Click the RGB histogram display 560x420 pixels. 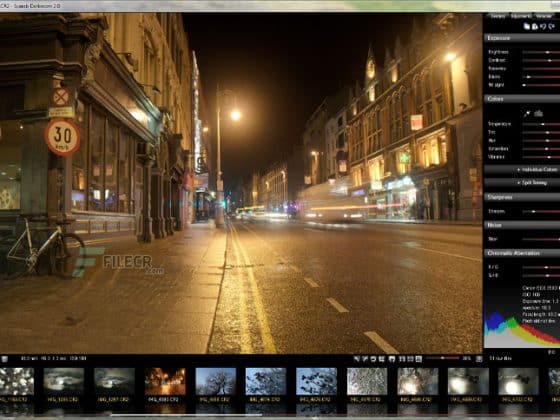522,329
